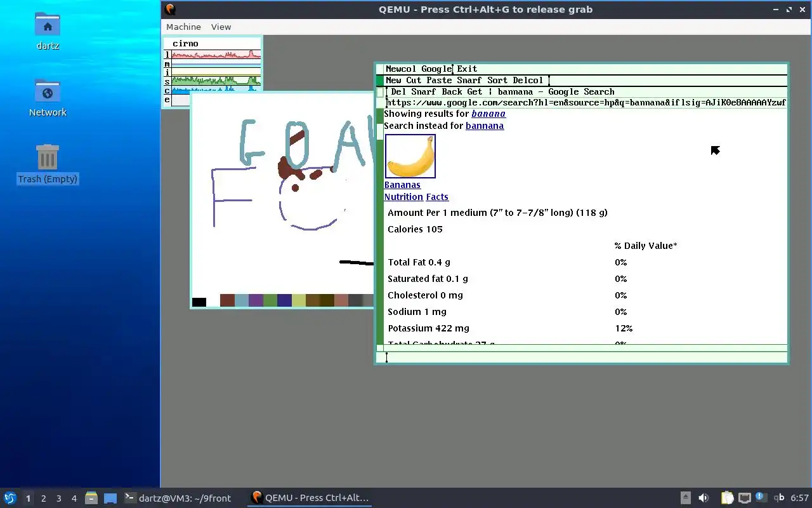This screenshot has height=508, width=812.
Task: Click Paste in the column tag
Action: [x=439, y=80]
